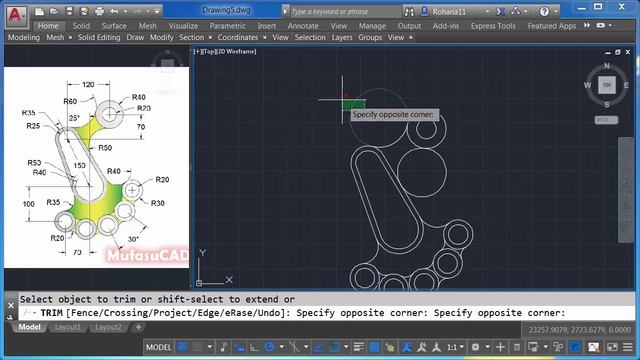This screenshot has height=360, width=640.
Task: Open the AutoCAD application menu button
Action: pos(16,16)
